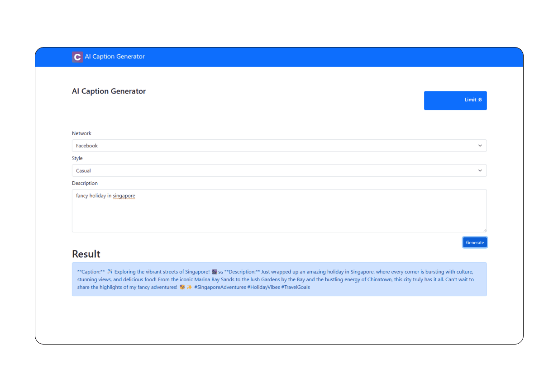Viewport: 558px width, 392px height.
Task: Click the emoji right before the sparkles
Action: pyautogui.click(x=182, y=287)
